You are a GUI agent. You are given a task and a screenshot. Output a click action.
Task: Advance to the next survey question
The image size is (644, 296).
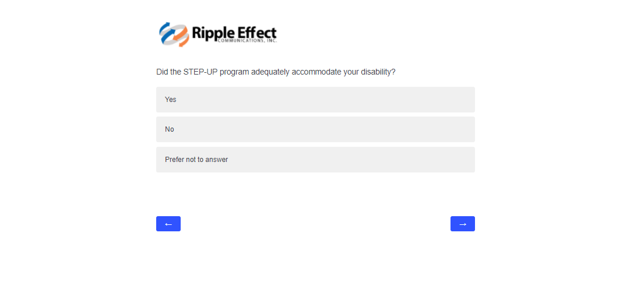click(463, 224)
